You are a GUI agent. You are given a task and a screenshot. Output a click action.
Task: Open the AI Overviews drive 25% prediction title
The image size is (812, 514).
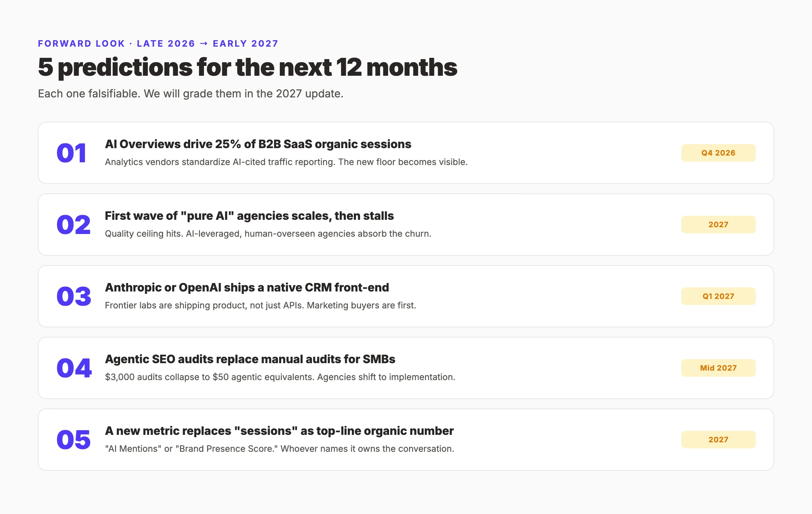[258, 144]
